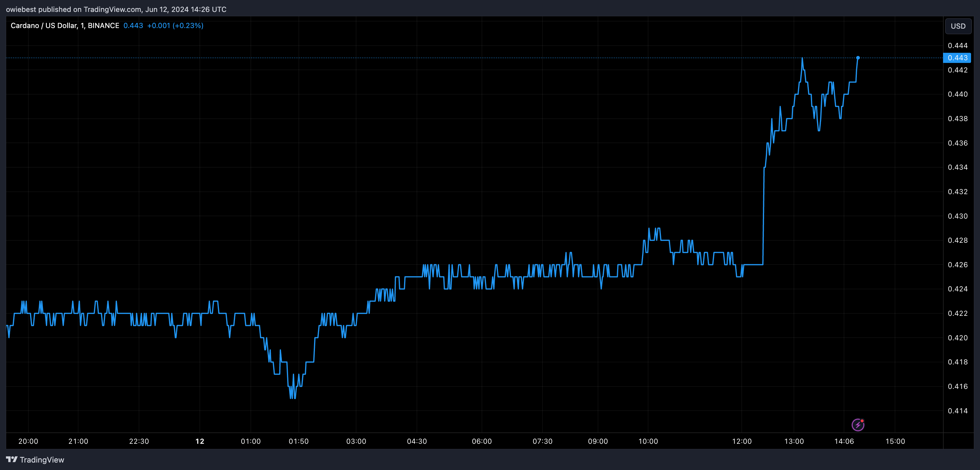This screenshot has width=980, height=470.
Task: Click the bold 12 date label
Action: tap(200, 441)
